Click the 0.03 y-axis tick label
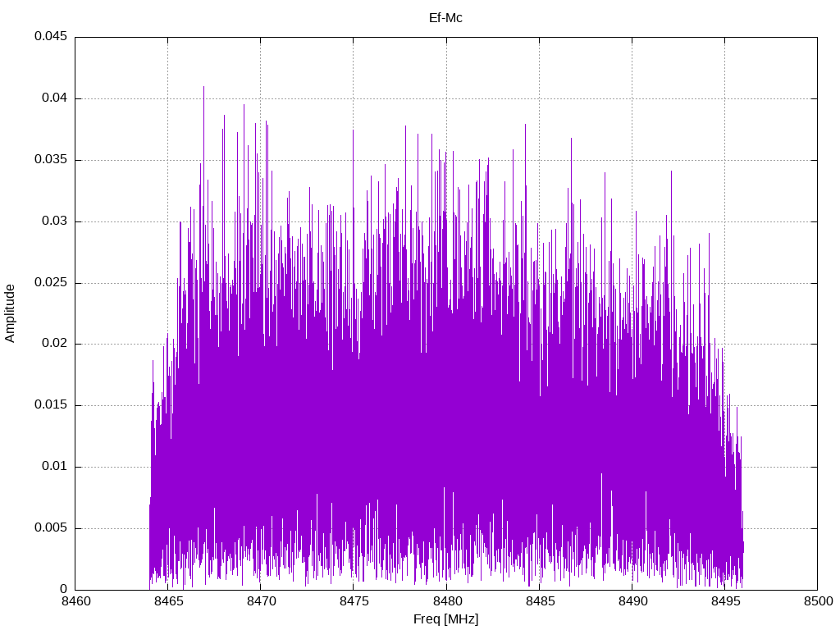This screenshot has height=630, width=840. pos(54,221)
